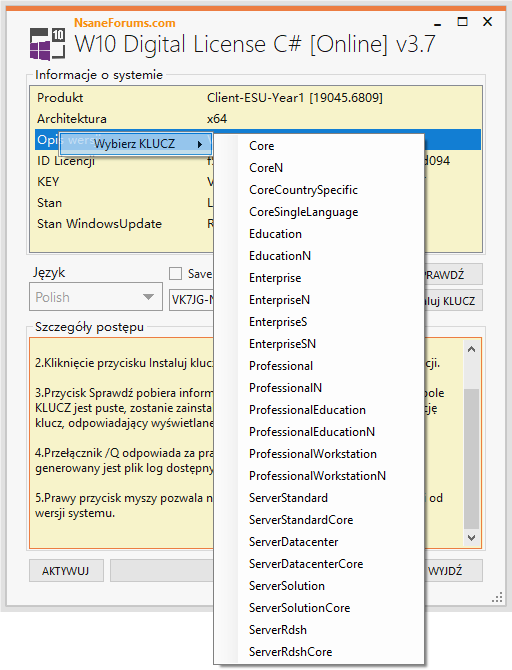
Task: Toggle the Save checkbox
Action: coord(176,273)
